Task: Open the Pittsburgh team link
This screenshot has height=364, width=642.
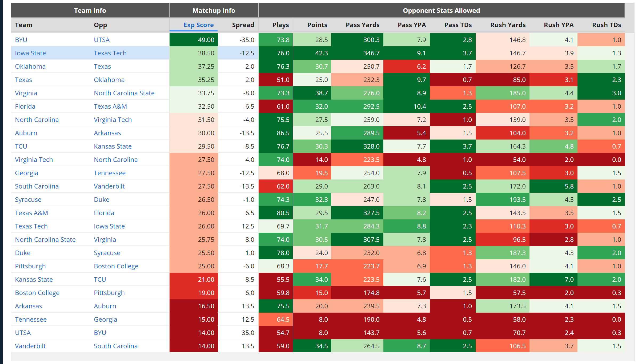Action: pyautogui.click(x=30, y=266)
